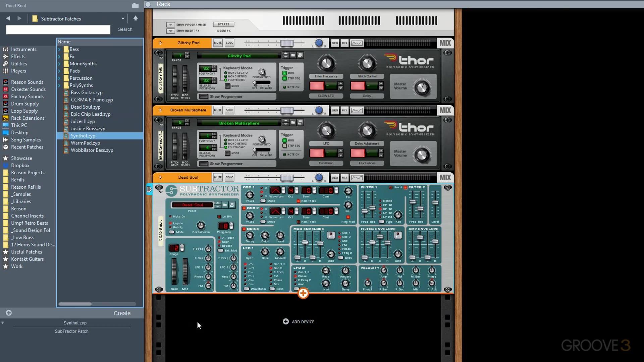Mute the Dead Soul channel
Viewport: 644px width, 362px height.
tap(218, 178)
